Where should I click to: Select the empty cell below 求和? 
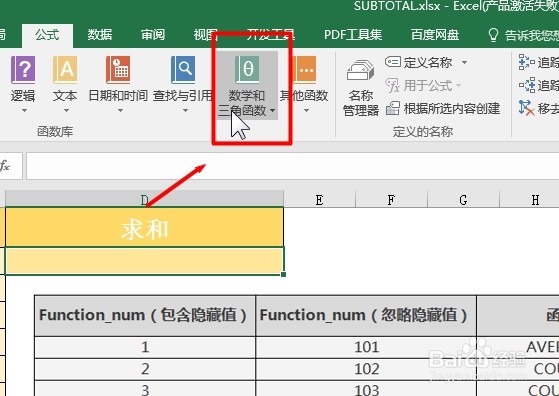[x=144, y=261]
